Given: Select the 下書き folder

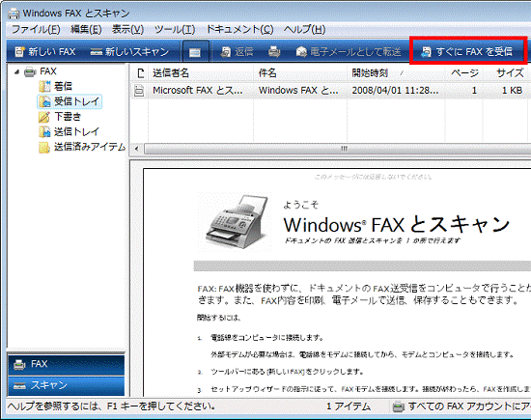Looking at the screenshot, I should point(68,117).
